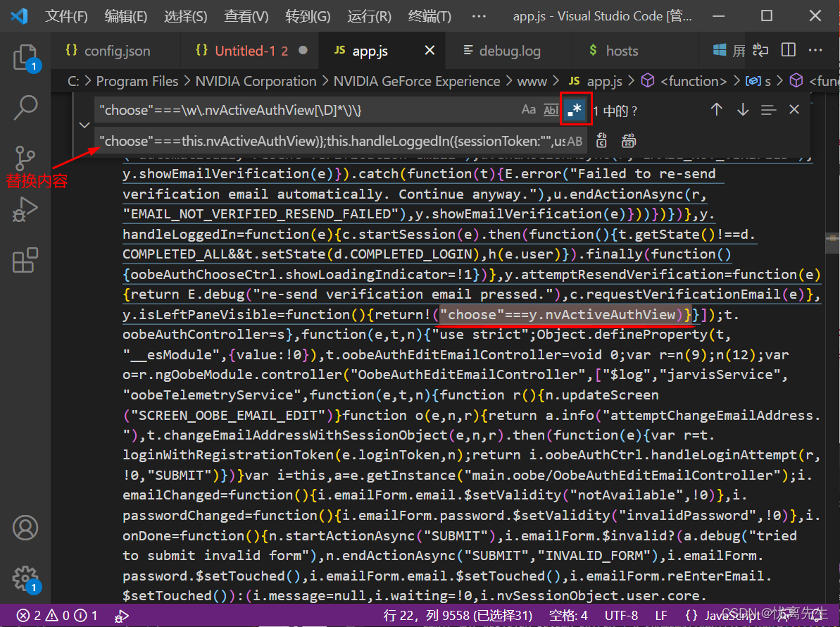
Task: Select Program Files in breadcrumb
Action: [137, 82]
